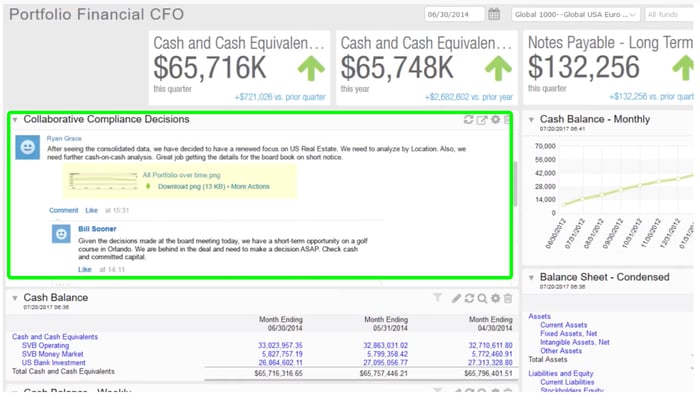Click the green up arrow on $65,748K card
Image resolution: width=700 pixels, height=397 pixels.
[x=498, y=69]
